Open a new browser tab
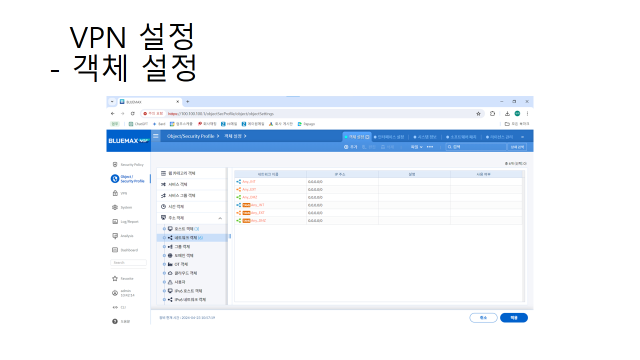Image resolution: width=640 pixels, height=360 pixels. click(x=188, y=102)
